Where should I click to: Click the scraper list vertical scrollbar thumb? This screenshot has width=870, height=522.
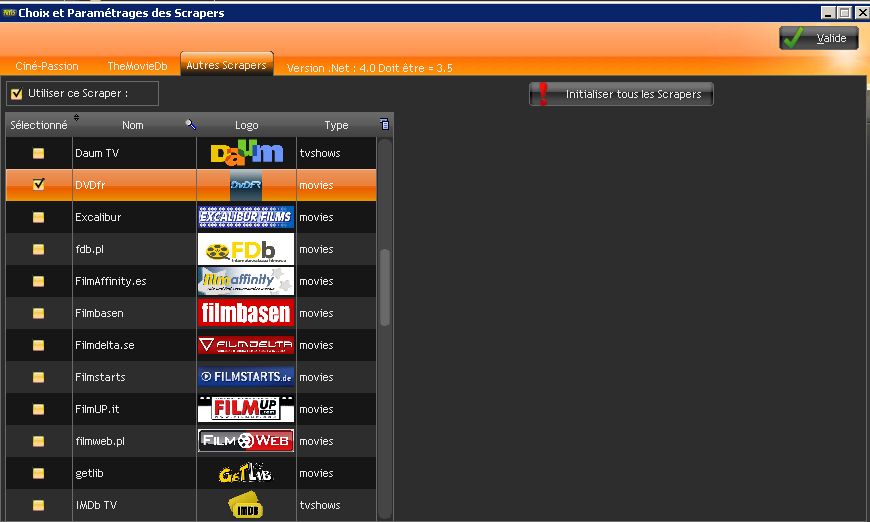(385, 287)
